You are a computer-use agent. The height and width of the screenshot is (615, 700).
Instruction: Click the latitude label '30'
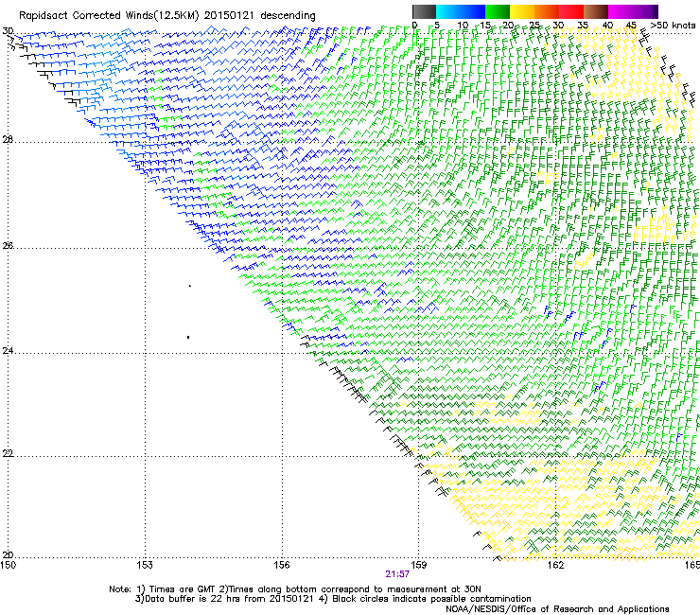click(x=8, y=31)
